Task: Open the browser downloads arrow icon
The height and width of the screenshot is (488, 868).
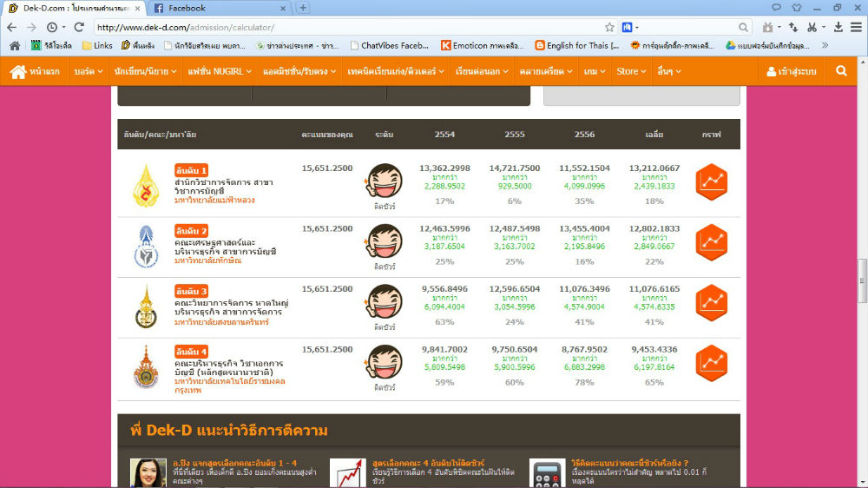Action: (x=837, y=28)
